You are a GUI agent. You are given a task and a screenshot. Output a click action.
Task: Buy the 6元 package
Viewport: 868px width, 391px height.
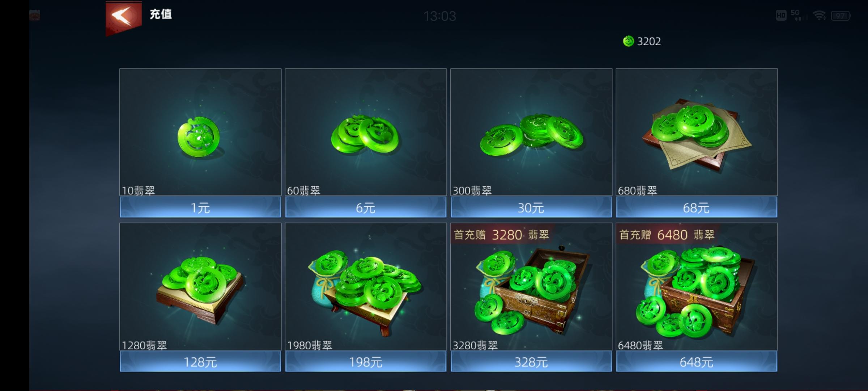click(366, 207)
